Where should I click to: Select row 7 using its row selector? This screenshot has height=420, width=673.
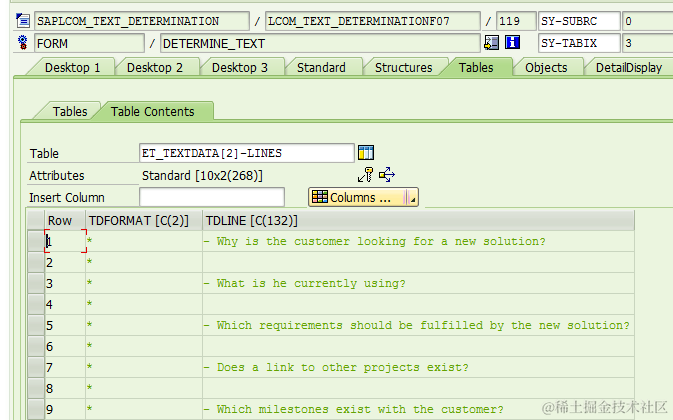tap(36, 367)
